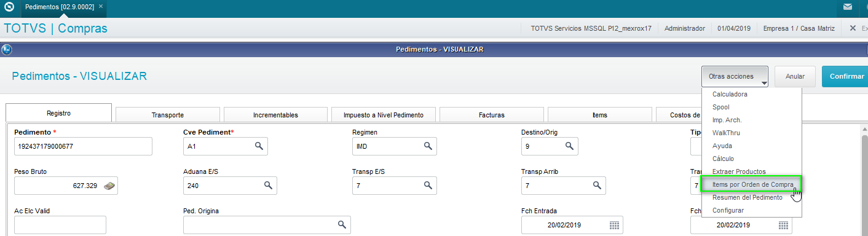Click Empresa 1 / Casa Matriz label
This screenshot has width=868, height=236.
point(800,28)
